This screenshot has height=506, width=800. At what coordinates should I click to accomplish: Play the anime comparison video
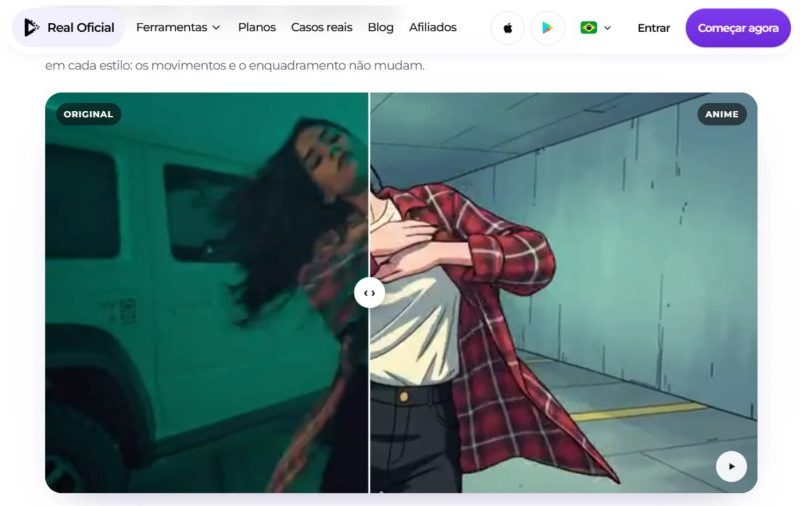tap(731, 466)
